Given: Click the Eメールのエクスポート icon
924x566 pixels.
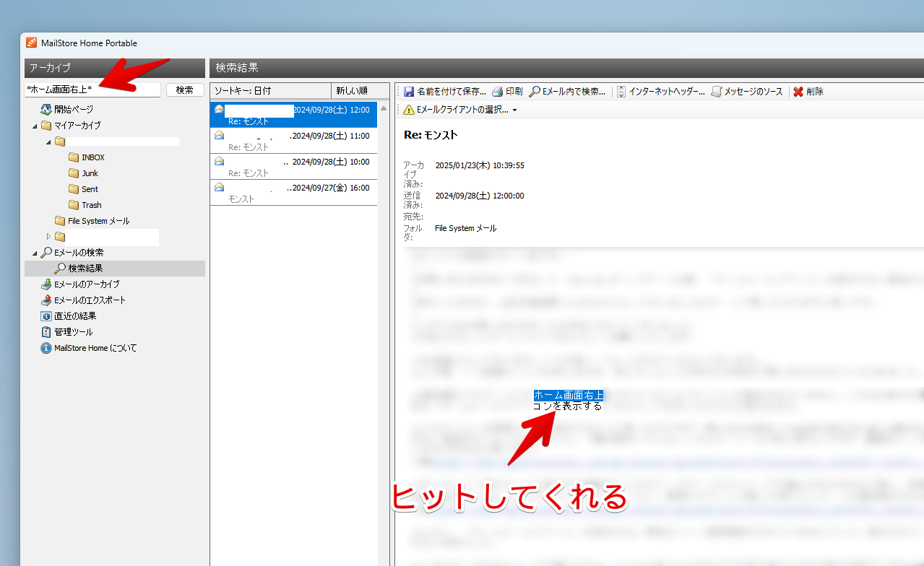Looking at the screenshot, I should pyautogui.click(x=46, y=300).
